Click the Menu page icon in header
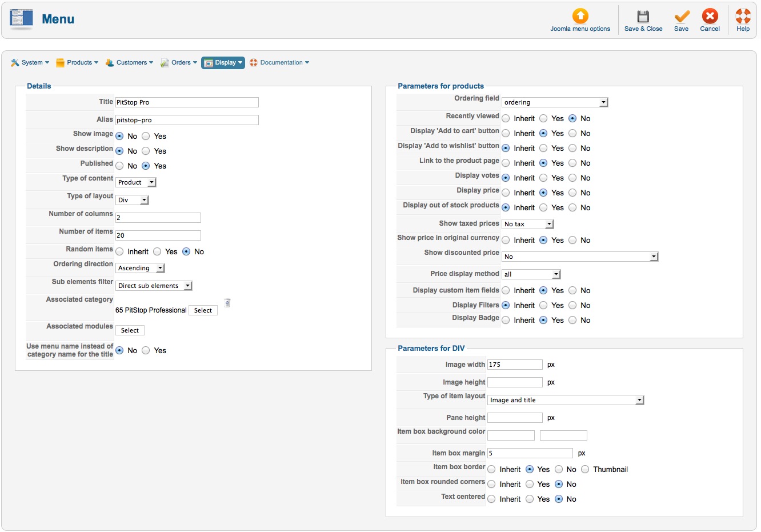The width and height of the screenshot is (761, 532). click(x=21, y=19)
